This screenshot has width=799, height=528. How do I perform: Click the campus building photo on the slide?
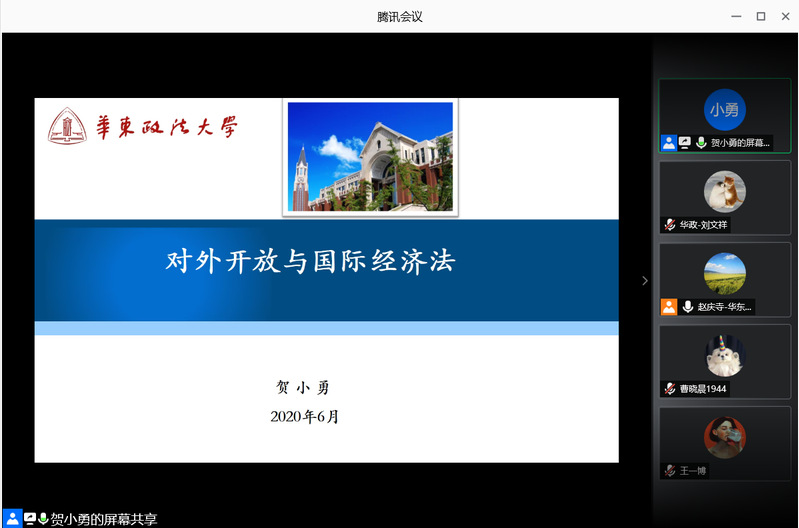370,157
